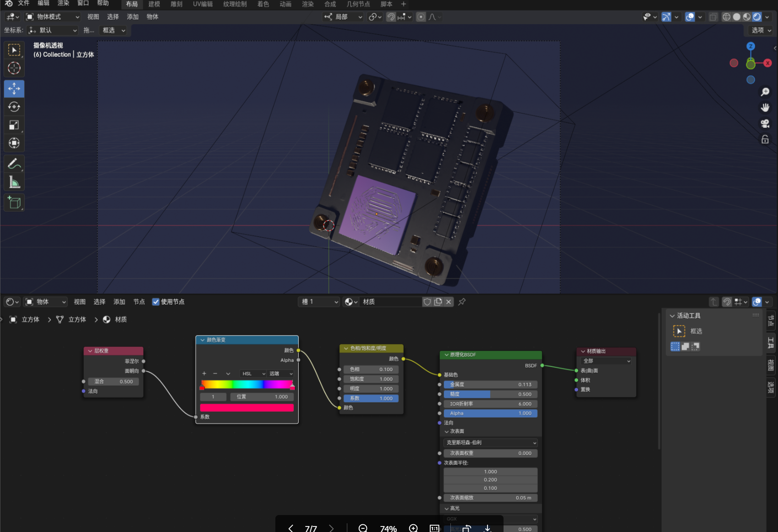Toggle node editor overlays button
Image resolution: width=778 pixels, height=532 pixels.
757,302
